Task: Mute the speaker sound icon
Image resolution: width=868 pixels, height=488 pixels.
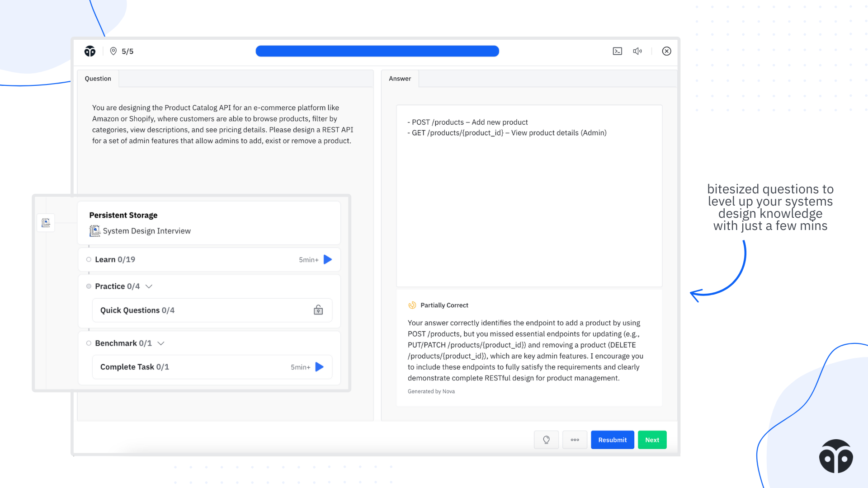Action: point(637,51)
